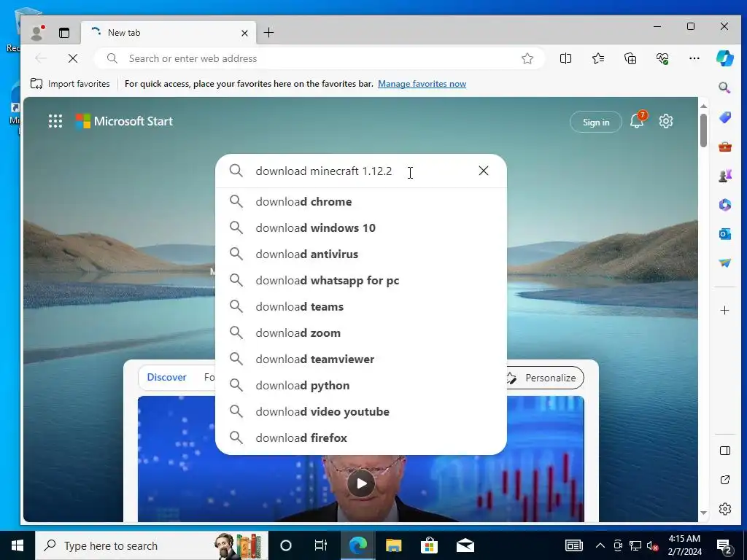Image resolution: width=747 pixels, height=560 pixels.
Task: Click taskbar search box
Action: click(152, 545)
